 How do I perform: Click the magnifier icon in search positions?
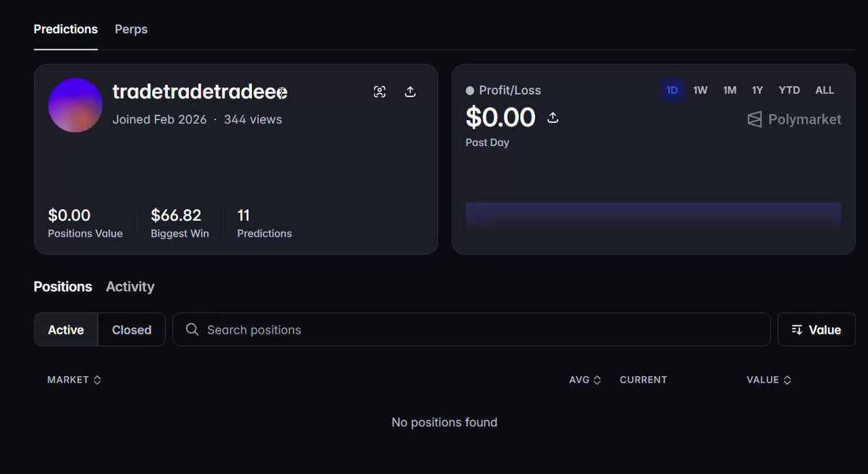[x=192, y=330]
